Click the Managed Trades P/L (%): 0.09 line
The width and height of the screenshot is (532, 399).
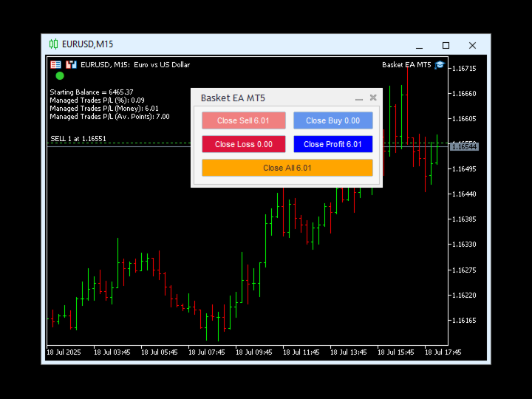97,100
